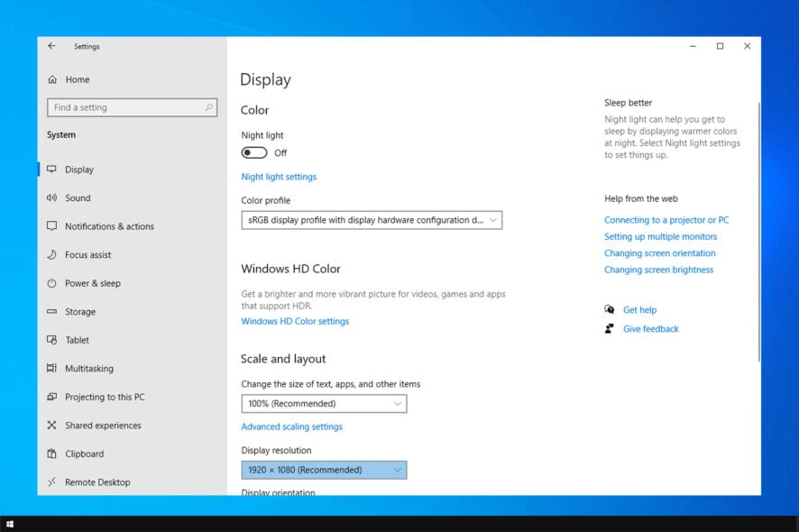Click the Shared experiences icon
Image resolution: width=799 pixels, height=532 pixels.
[51, 425]
